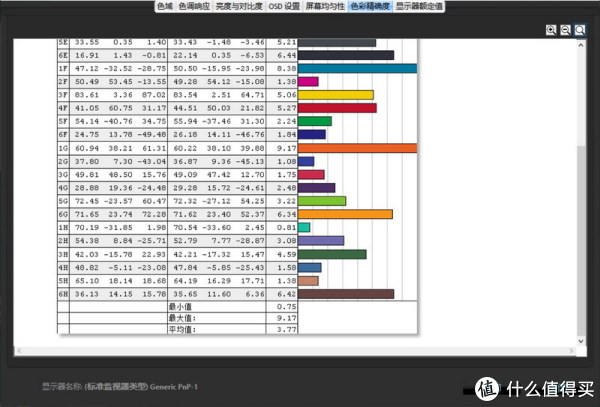The height and width of the screenshot is (407, 600).
Task: Click the value 60.22 in row 1G
Action: point(185,148)
